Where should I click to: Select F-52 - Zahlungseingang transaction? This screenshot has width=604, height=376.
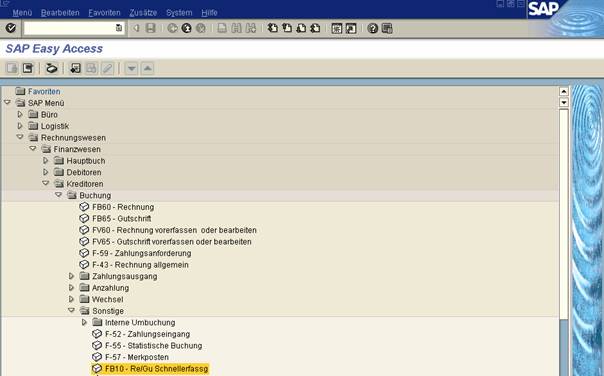(148, 334)
